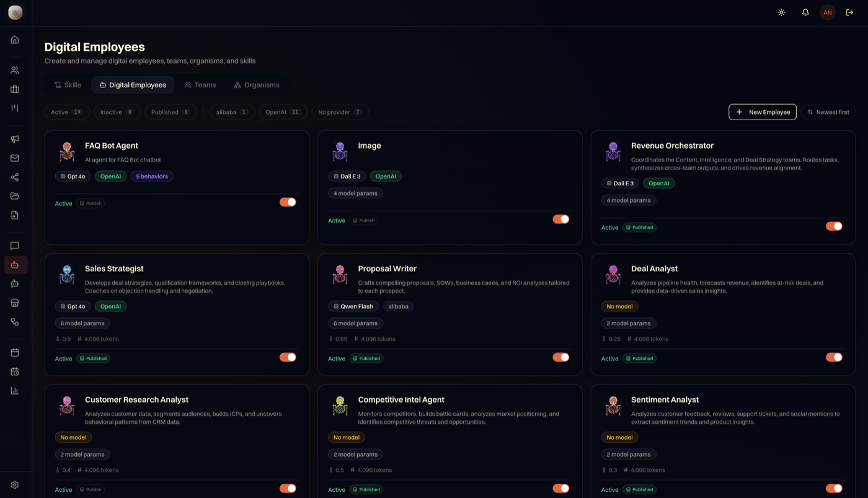Toggle the Deal Analyst active switch
Screen dimensions: 868x498
(x=834, y=357)
